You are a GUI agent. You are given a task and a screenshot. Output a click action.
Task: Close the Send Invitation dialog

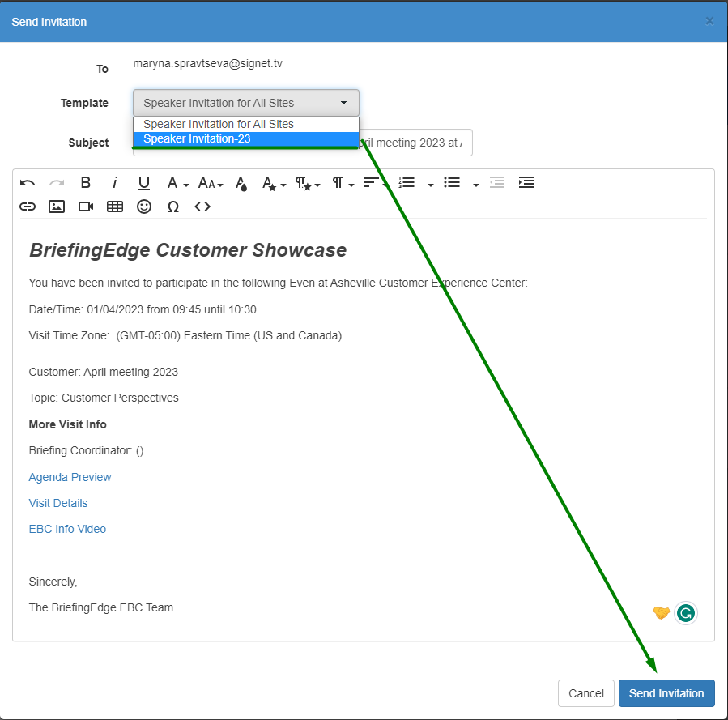(709, 21)
